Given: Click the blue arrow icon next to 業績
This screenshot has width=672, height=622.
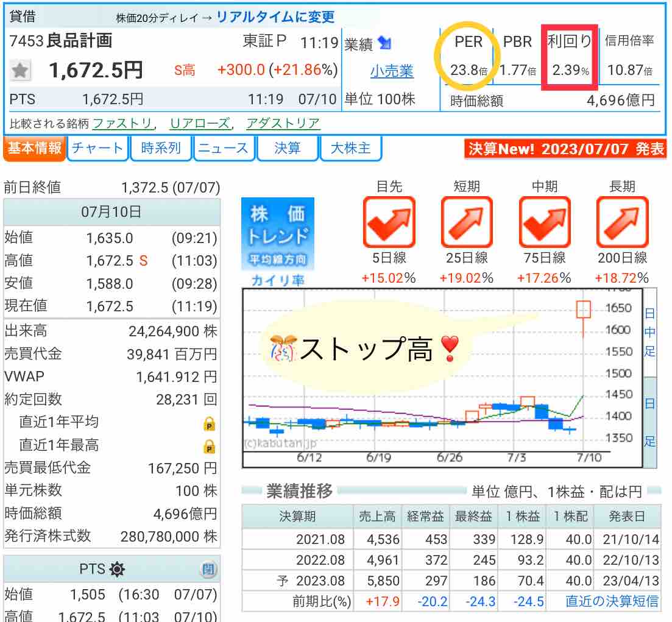Looking at the screenshot, I should tap(385, 43).
